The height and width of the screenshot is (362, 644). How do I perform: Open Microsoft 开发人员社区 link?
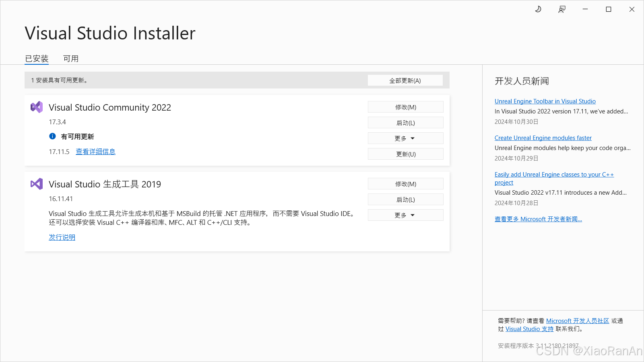[578, 321]
